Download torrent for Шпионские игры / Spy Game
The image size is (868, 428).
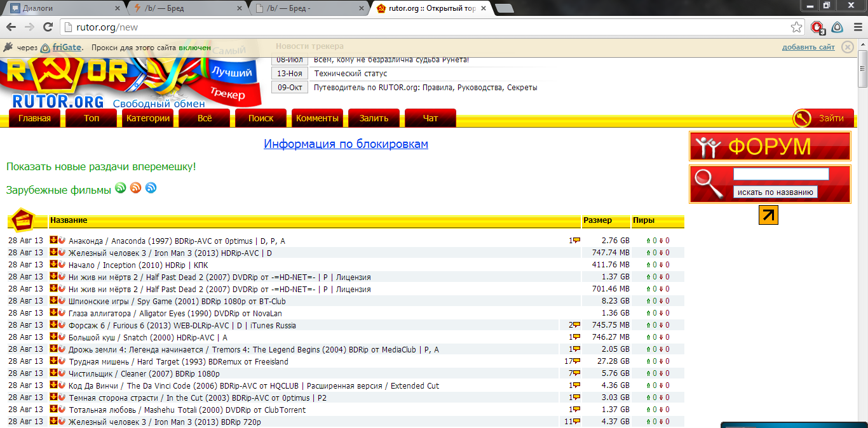click(x=53, y=301)
